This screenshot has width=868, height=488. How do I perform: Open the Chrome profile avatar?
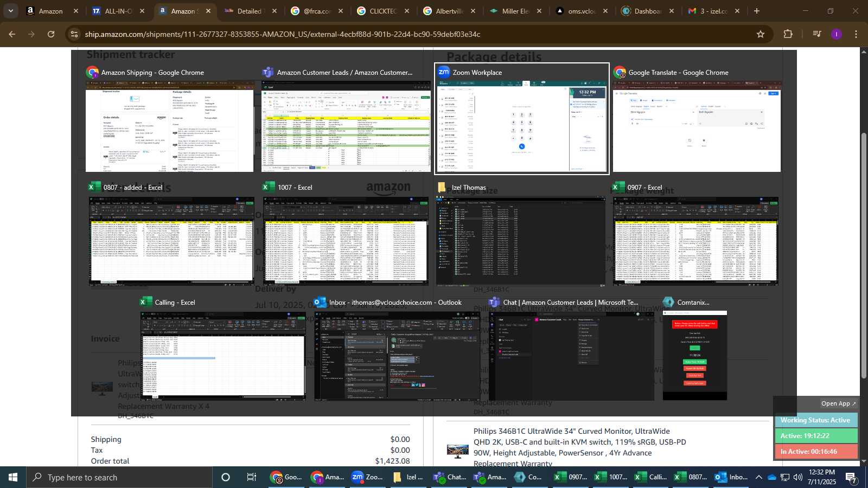(x=837, y=34)
